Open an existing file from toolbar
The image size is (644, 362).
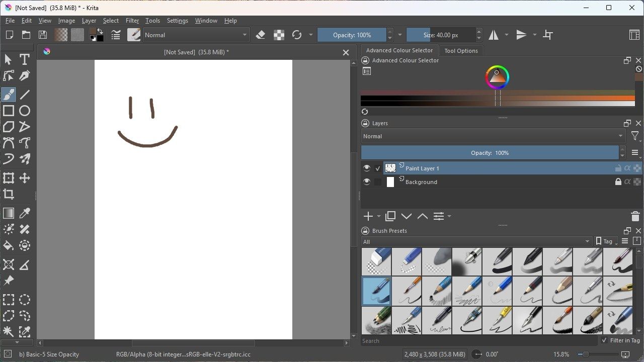(x=26, y=35)
